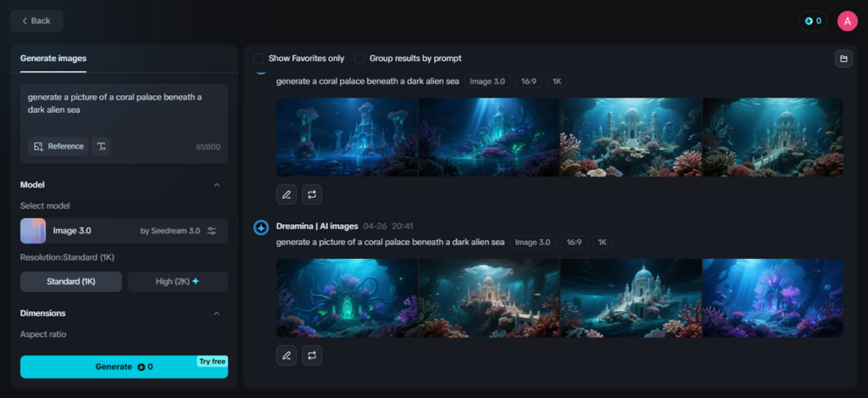Enable Show Favorites only checkbox
The width and height of the screenshot is (868, 398).
coord(259,59)
